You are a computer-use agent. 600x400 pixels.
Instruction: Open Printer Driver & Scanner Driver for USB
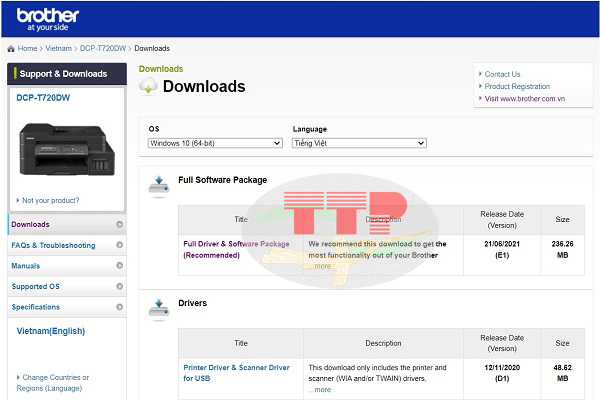(x=236, y=373)
